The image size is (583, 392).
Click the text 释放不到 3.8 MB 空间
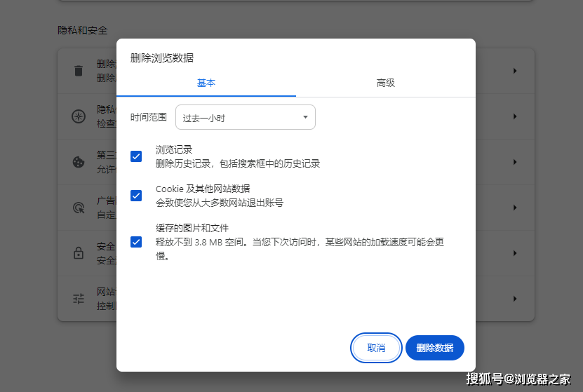(x=199, y=242)
